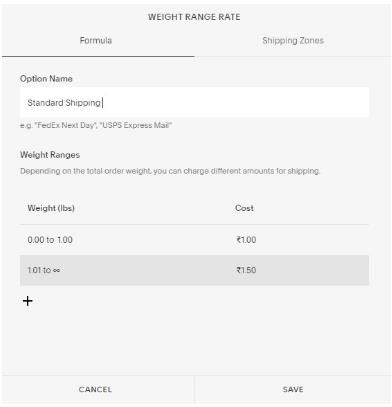Select the 0.00 to 1.00 weight row
The height and width of the screenshot is (407, 392).
[194, 240]
